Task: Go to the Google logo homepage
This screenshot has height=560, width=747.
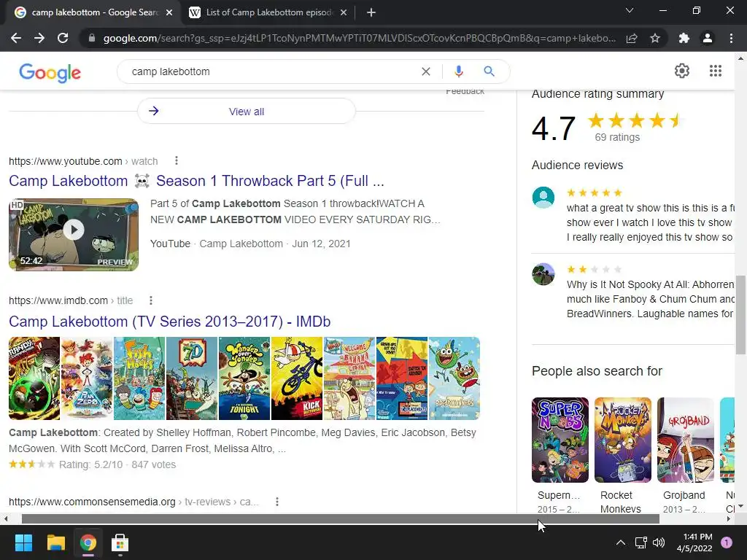Action: click(x=50, y=72)
